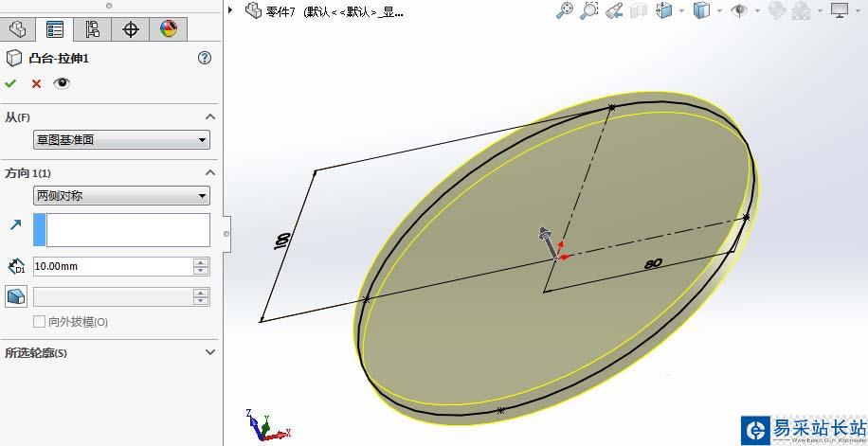Increase depth with the up spinner
Viewport: 868px width, 446px height.
click(200, 262)
